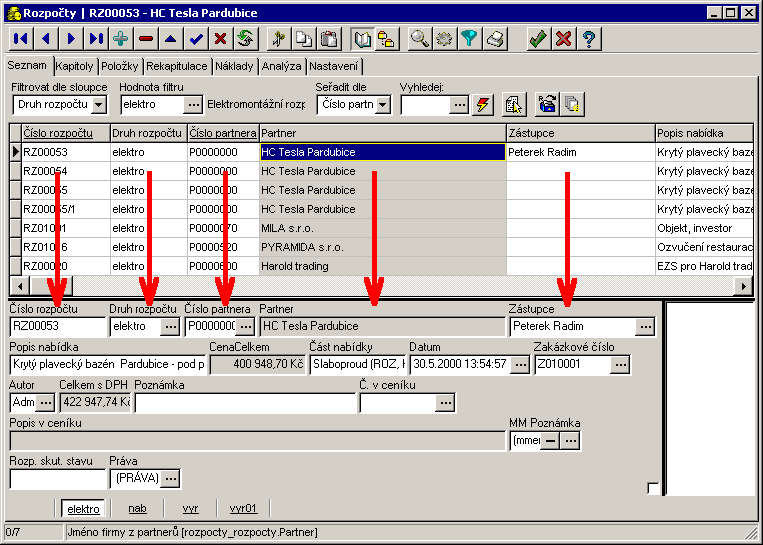The width and height of the screenshot is (763, 545).
Task: Click the filter funnel icon
Action: coord(469,39)
